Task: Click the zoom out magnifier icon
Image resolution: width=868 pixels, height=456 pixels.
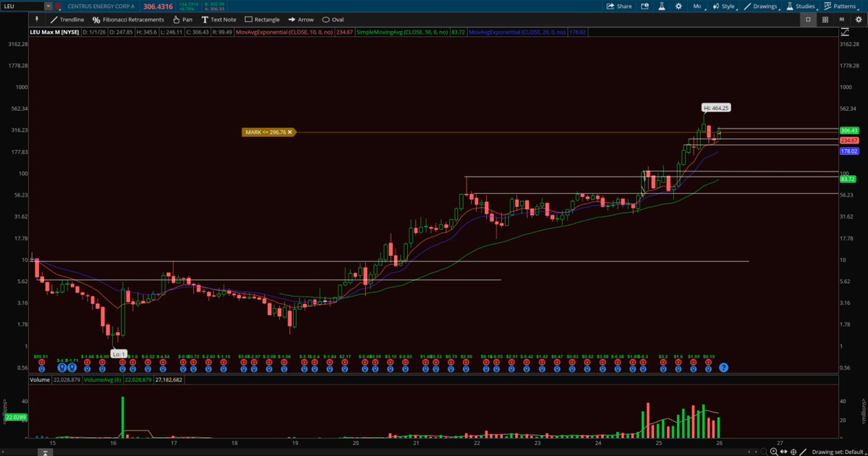Action: pyautogui.click(x=765, y=451)
